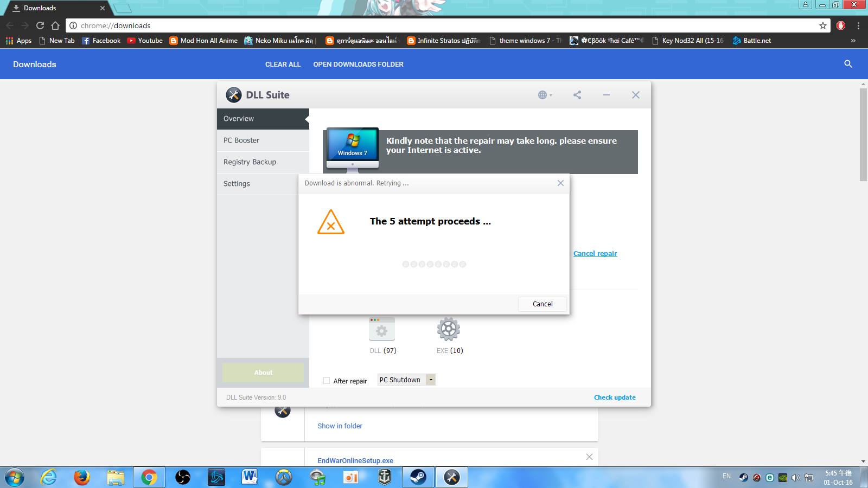Click the About button in sidebar
This screenshot has width=868, height=488.
click(263, 373)
